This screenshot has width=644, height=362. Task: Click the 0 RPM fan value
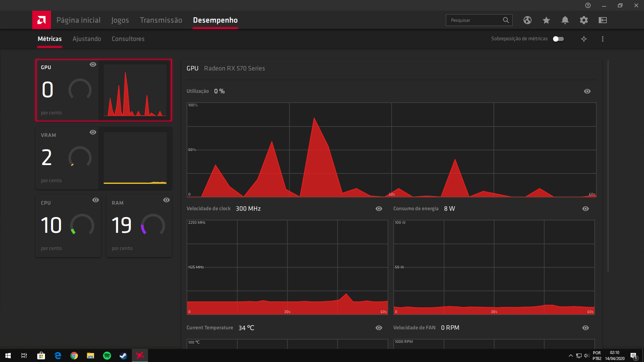tap(450, 328)
